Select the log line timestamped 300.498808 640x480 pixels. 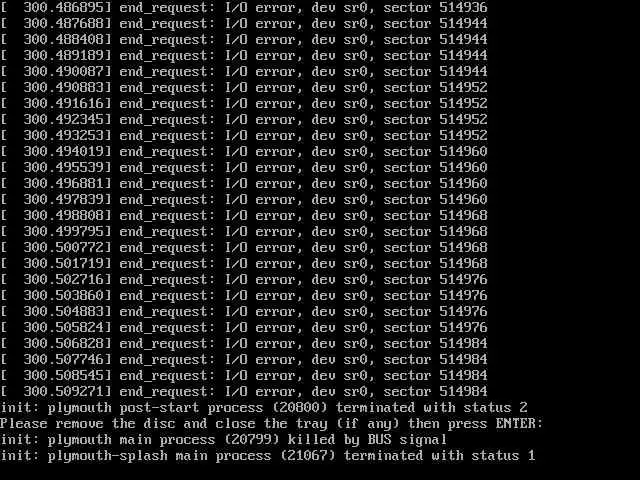(244, 216)
